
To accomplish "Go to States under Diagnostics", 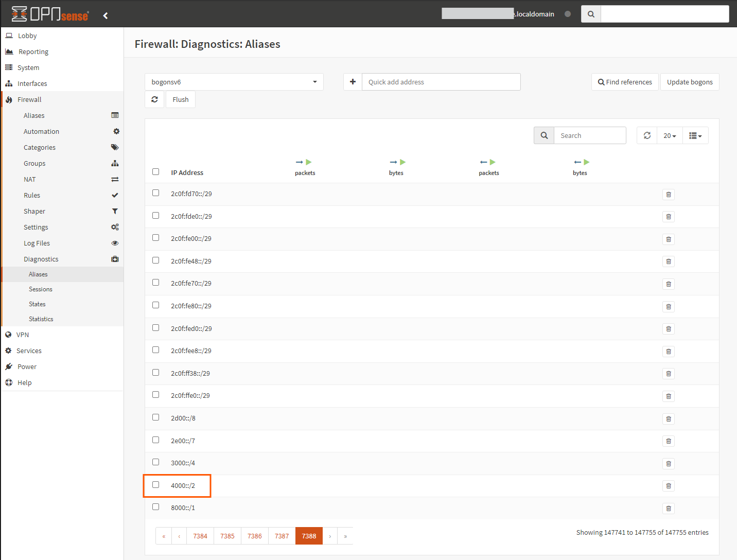I will (62, 304).
